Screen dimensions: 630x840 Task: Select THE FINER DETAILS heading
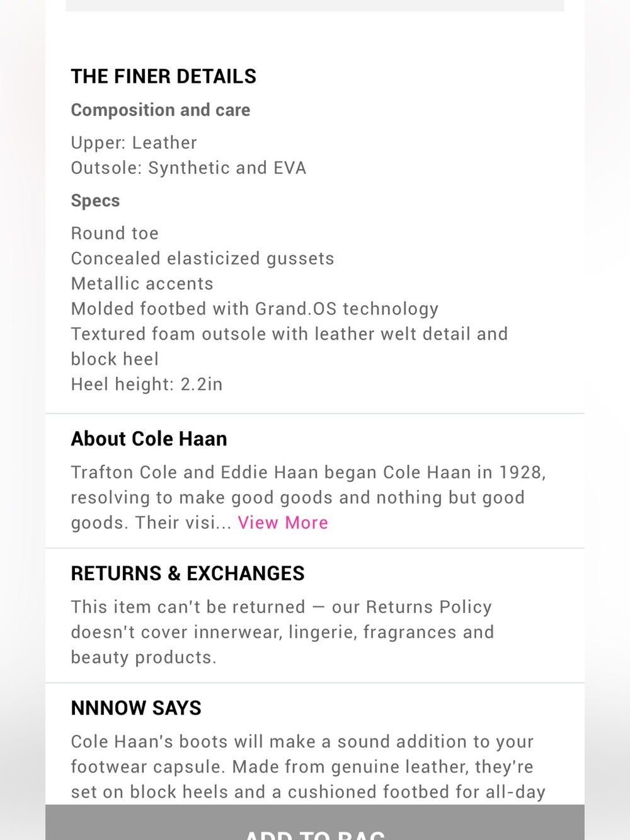point(164,76)
